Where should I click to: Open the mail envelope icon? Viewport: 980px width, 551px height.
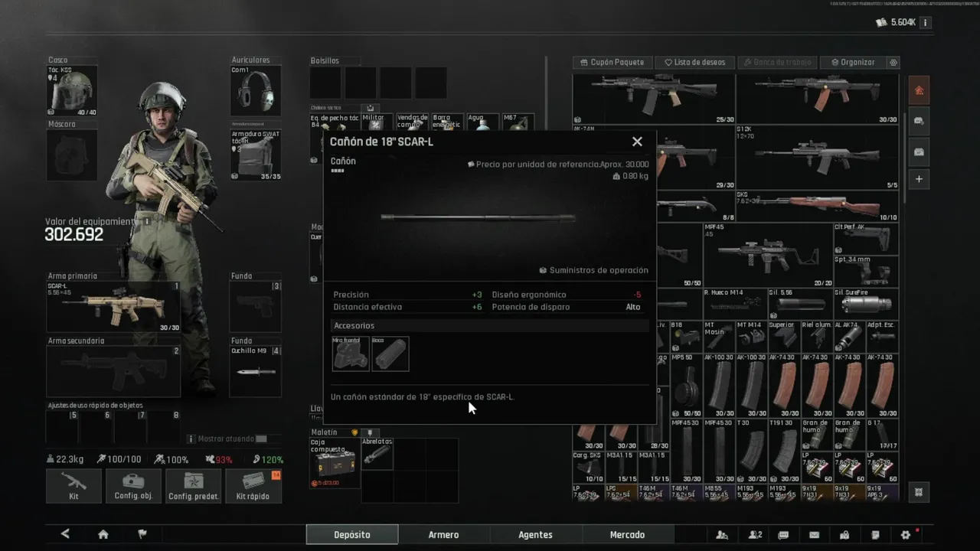(814, 535)
